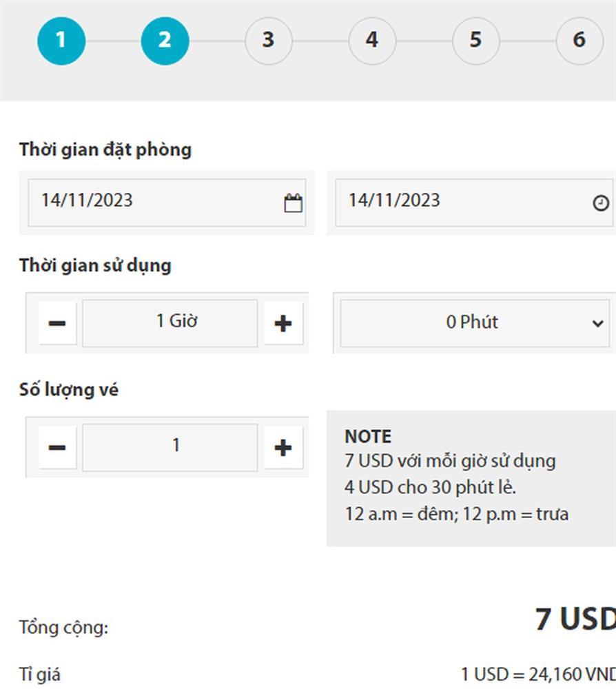616x689 pixels.
Task: Click step 3 circle in the stepper
Action: click(x=268, y=40)
